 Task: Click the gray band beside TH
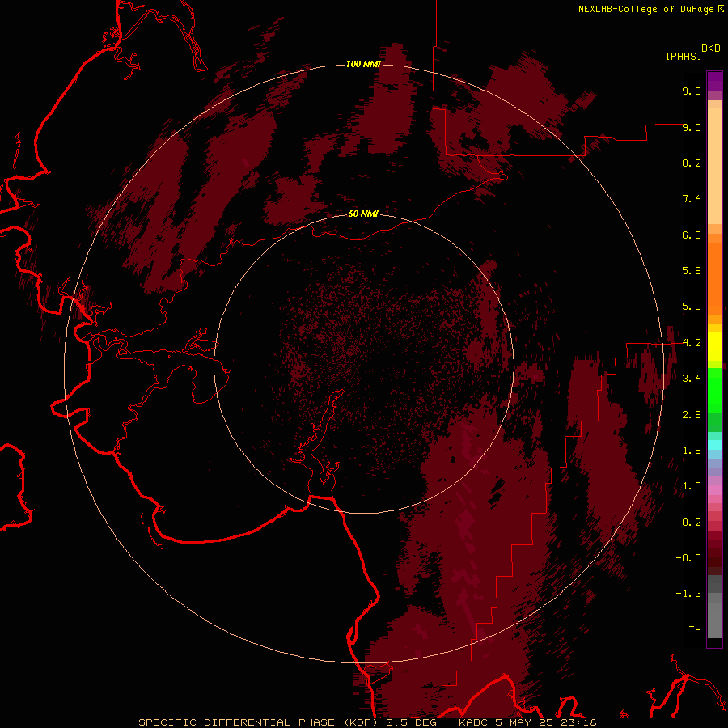click(x=714, y=620)
